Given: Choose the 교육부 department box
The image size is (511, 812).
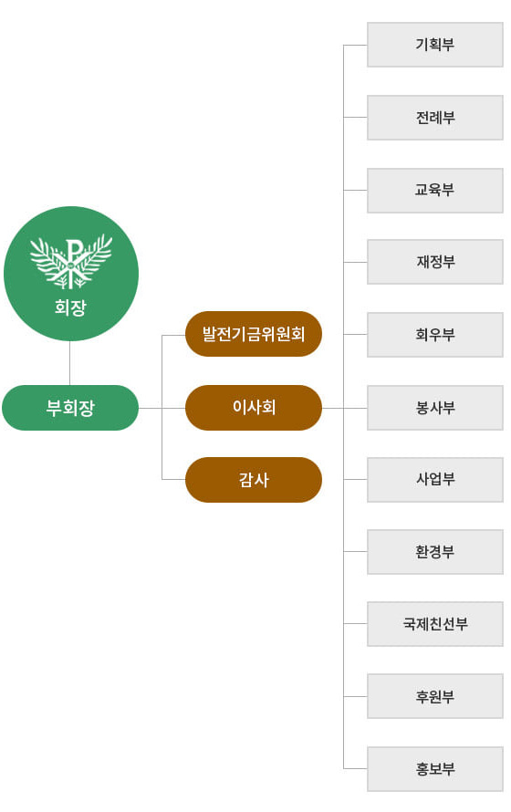Looking at the screenshot, I should click(435, 190).
